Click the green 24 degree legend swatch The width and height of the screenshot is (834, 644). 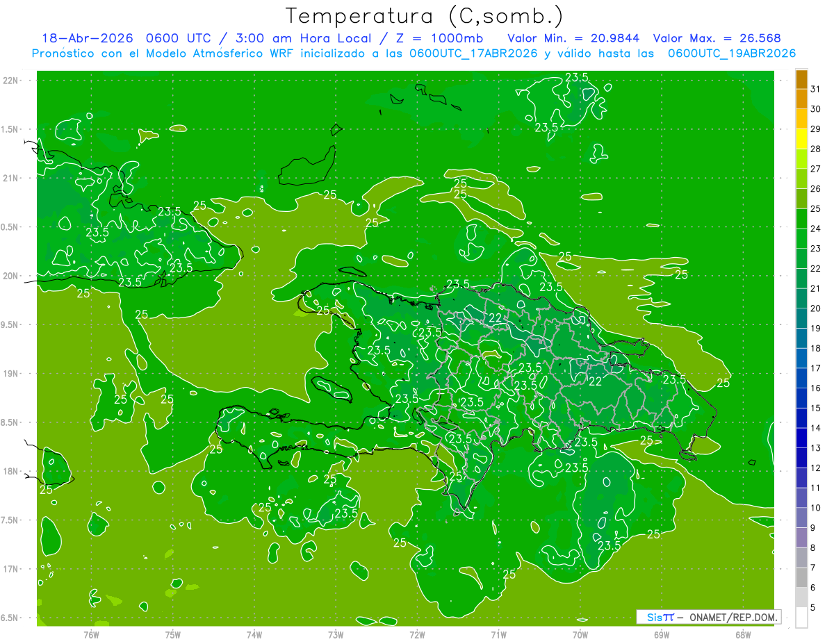pyautogui.click(x=801, y=219)
